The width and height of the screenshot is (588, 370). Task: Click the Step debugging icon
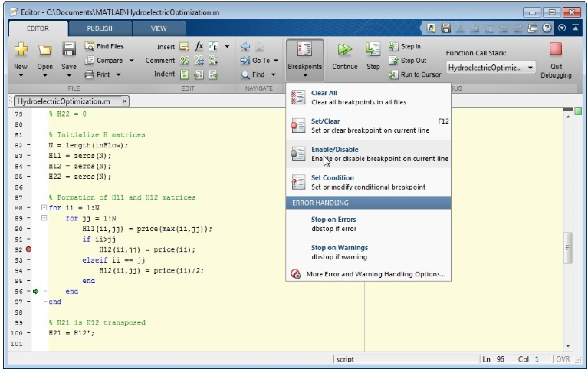[x=373, y=49]
